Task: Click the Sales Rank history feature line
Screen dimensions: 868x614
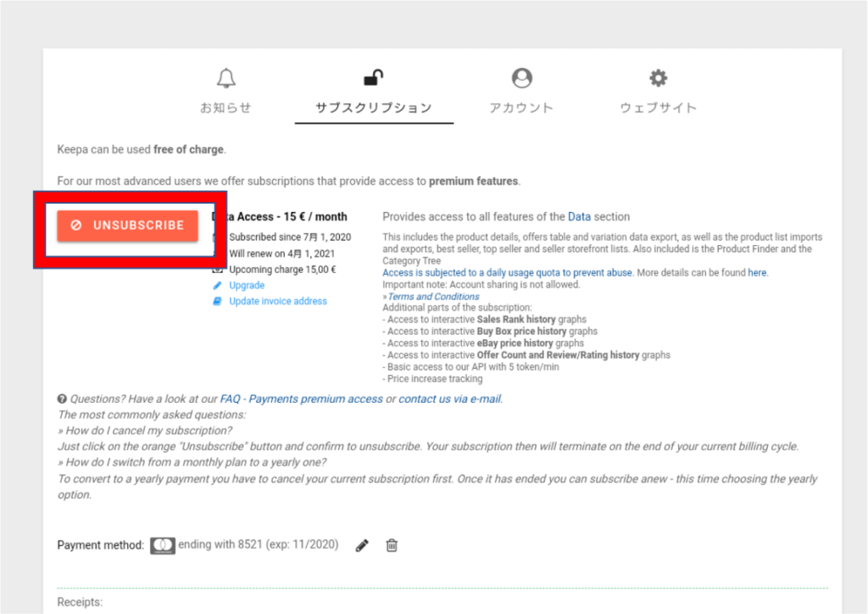Action: (x=484, y=320)
